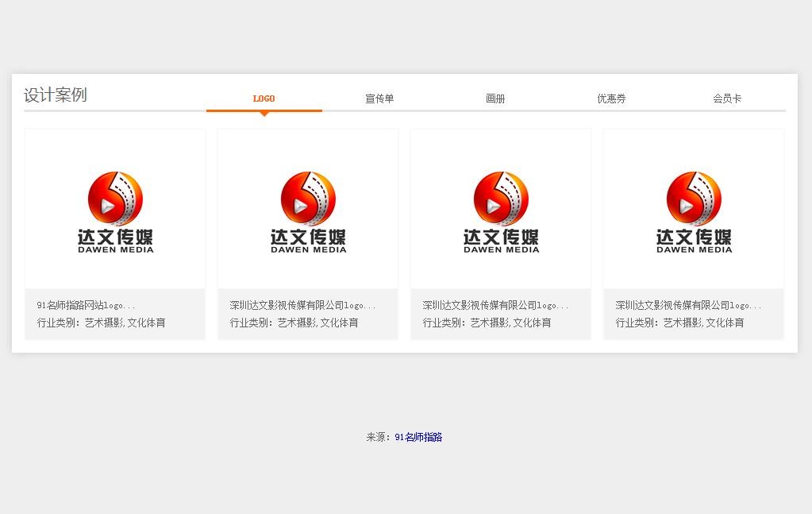The width and height of the screenshot is (812, 514).
Task: Click the 91名师指路网站logo... card title
Action: [86, 305]
